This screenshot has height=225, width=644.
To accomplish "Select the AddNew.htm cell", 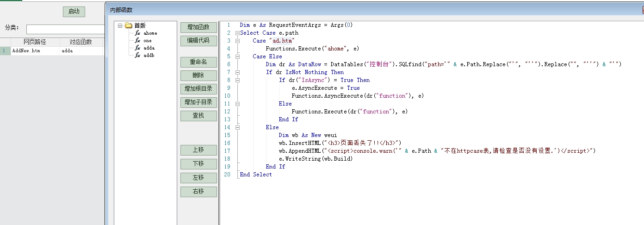I will pyautogui.click(x=35, y=51).
